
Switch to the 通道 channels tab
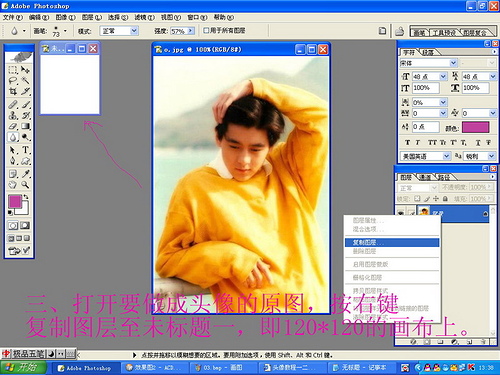pos(425,177)
